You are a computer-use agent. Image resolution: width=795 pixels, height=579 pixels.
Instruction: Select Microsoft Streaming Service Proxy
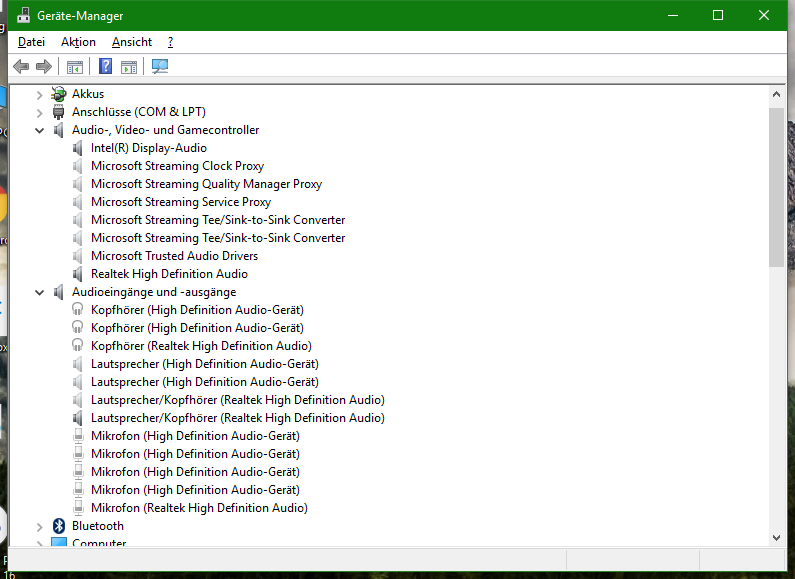(181, 202)
